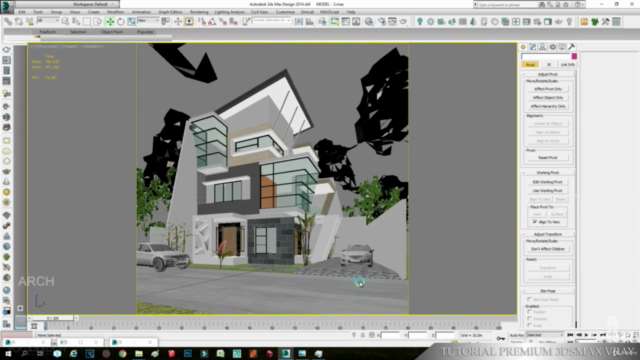Click the Render teapot icon

(403, 22)
